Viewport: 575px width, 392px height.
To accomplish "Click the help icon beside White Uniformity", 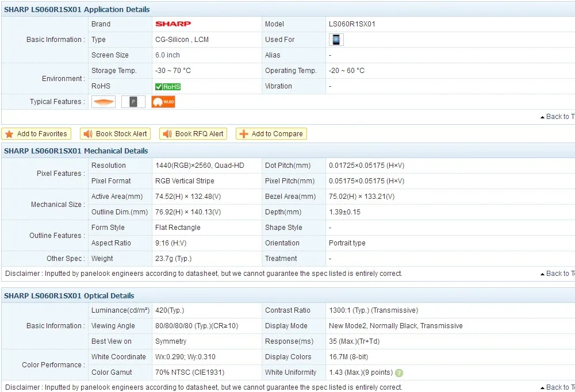I will [399, 373].
